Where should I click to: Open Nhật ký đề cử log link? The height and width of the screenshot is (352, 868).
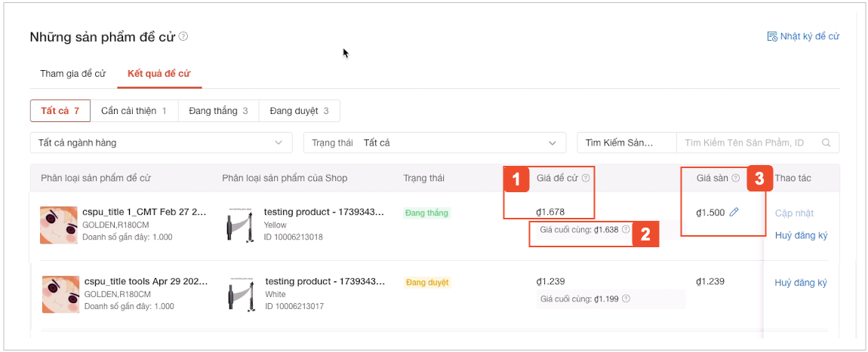803,36
